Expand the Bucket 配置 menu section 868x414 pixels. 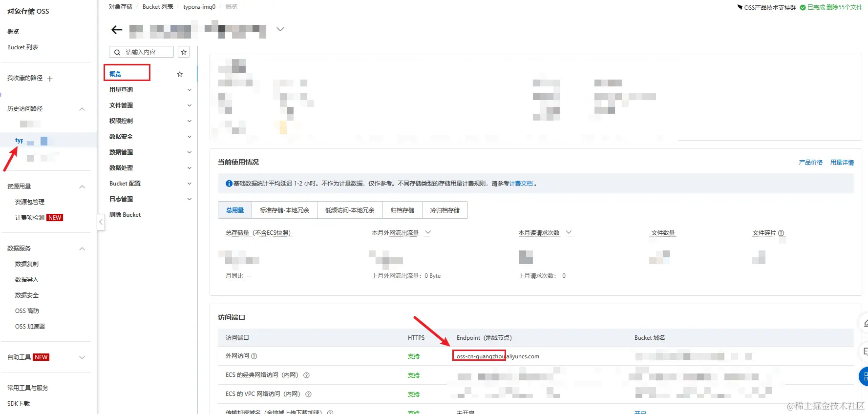pos(190,184)
